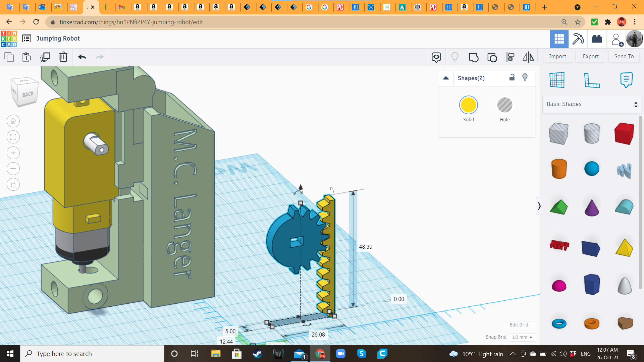Open Snap Grid size dropdown
Image resolution: width=644 pixels, height=362 pixels.
(522, 337)
